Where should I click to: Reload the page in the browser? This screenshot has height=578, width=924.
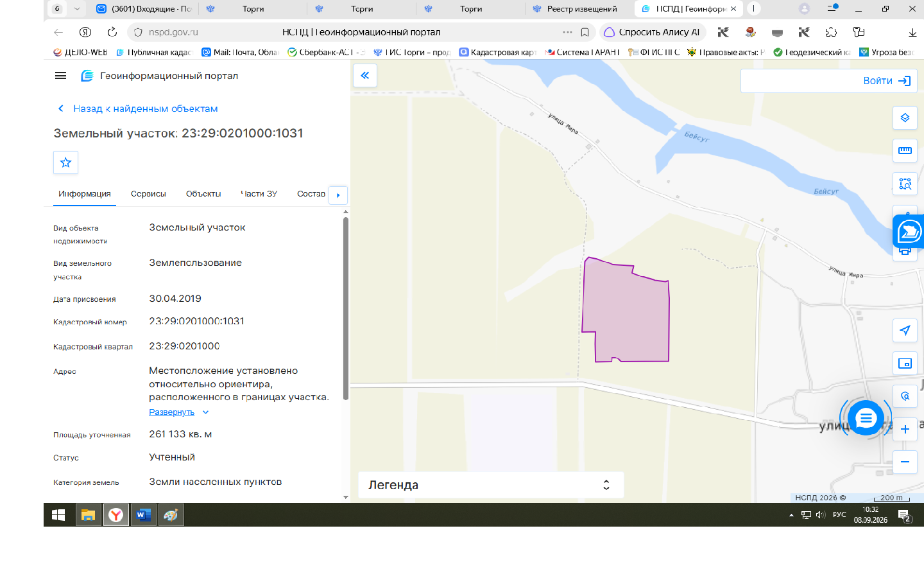pyautogui.click(x=112, y=32)
